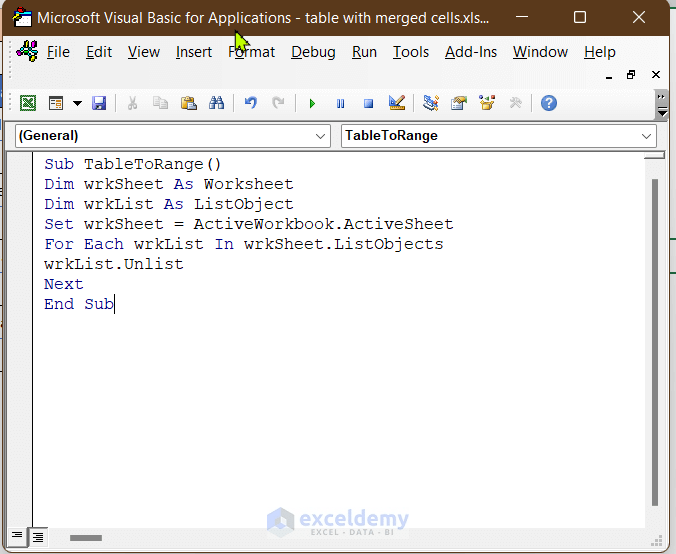Click the 'Sub TableToRange()' code line
Image resolution: width=676 pixels, height=554 pixels.
[132, 164]
